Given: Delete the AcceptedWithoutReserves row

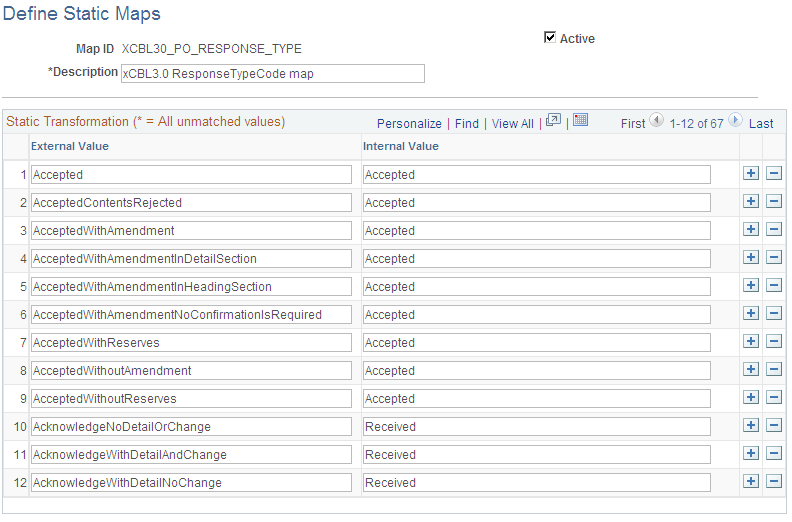Looking at the screenshot, I should coord(774,398).
